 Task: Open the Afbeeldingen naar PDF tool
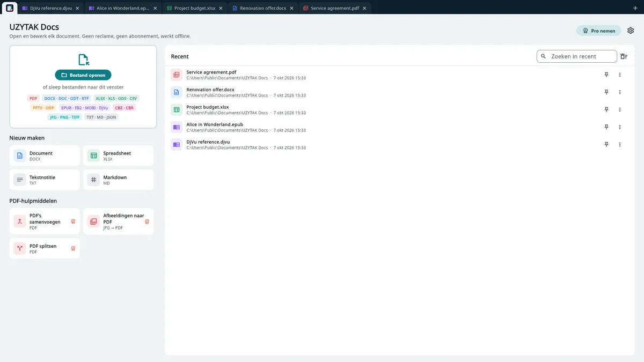[118, 221]
